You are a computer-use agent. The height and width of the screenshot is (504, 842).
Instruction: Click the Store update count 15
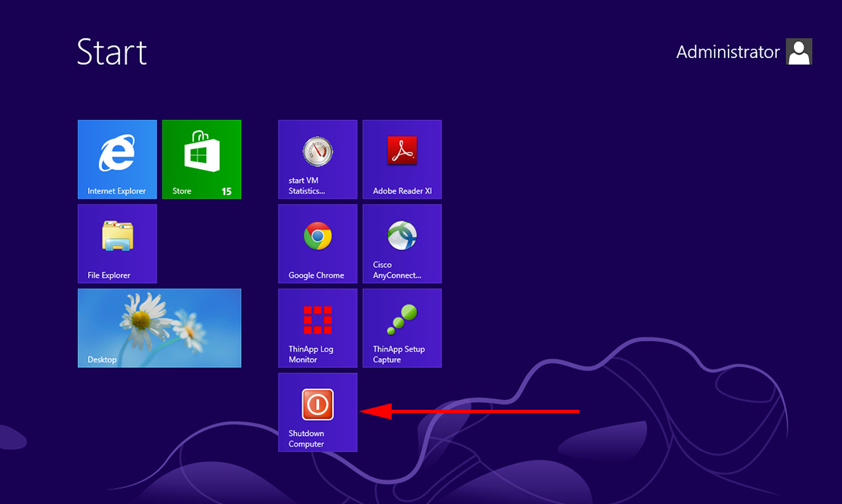pyautogui.click(x=227, y=191)
